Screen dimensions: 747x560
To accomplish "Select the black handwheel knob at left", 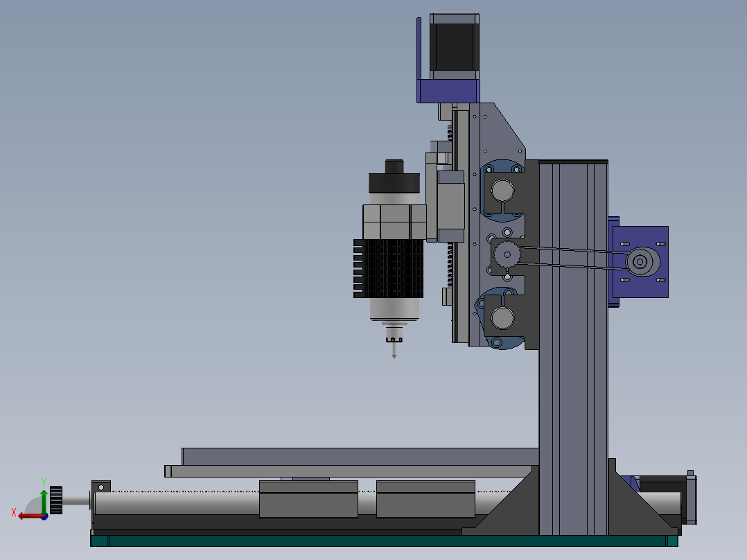I will pos(56,500).
